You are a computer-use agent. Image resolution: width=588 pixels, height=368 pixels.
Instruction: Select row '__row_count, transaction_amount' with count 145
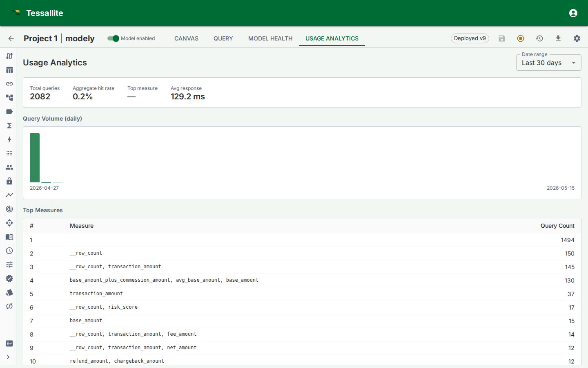302,267
